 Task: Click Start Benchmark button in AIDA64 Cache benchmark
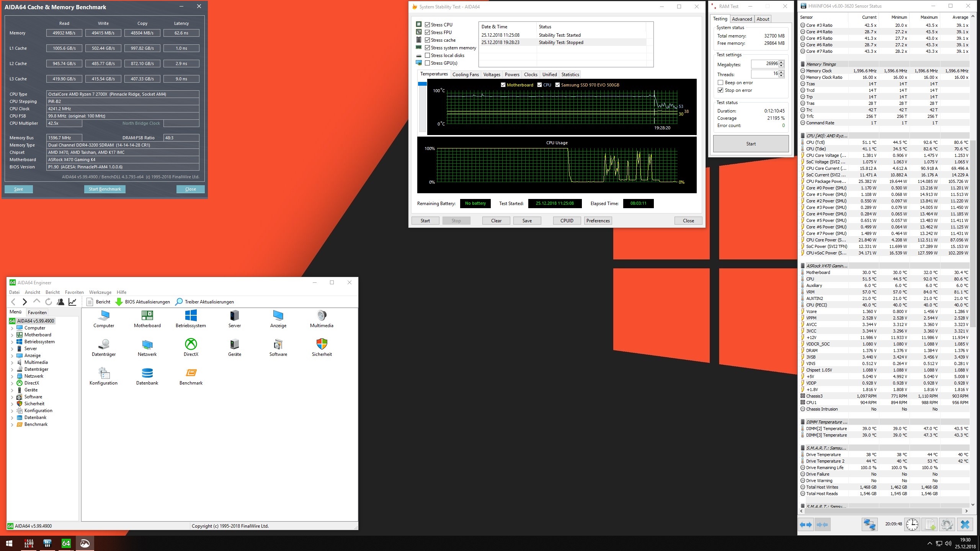coord(105,189)
